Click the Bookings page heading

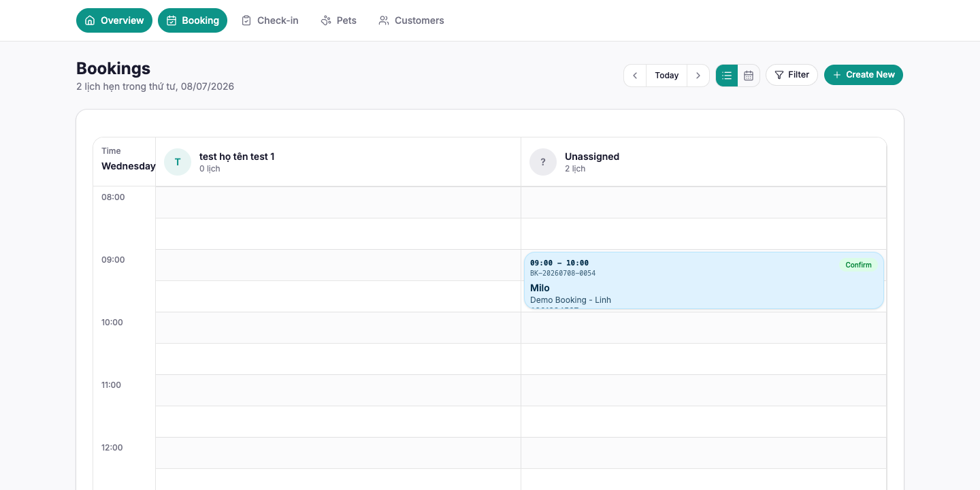pyautogui.click(x=113, y=68)
